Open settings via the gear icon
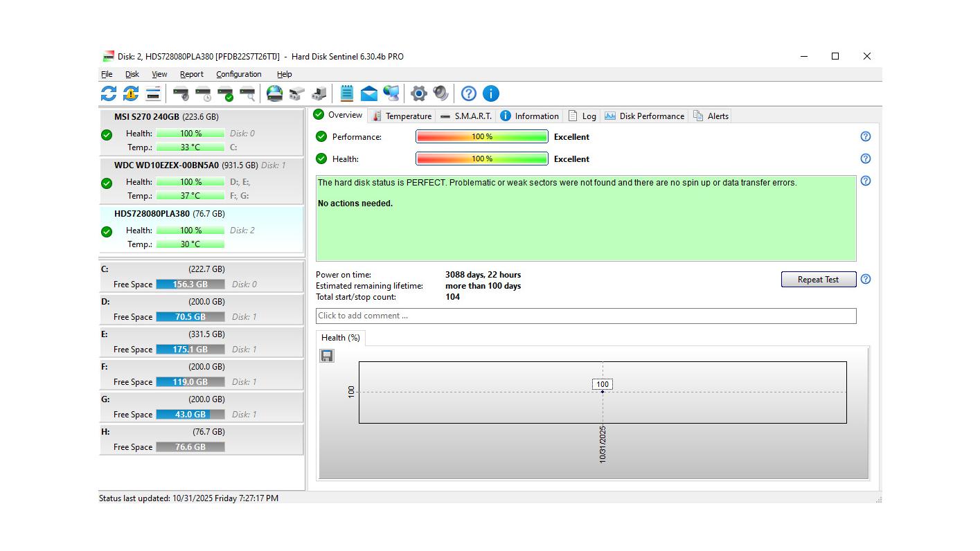The height and width of the screenshot is (551, 980). 418,93
